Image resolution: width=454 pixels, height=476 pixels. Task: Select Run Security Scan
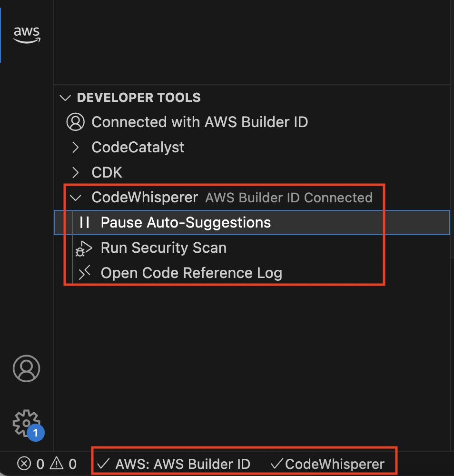tap(163, 248)
